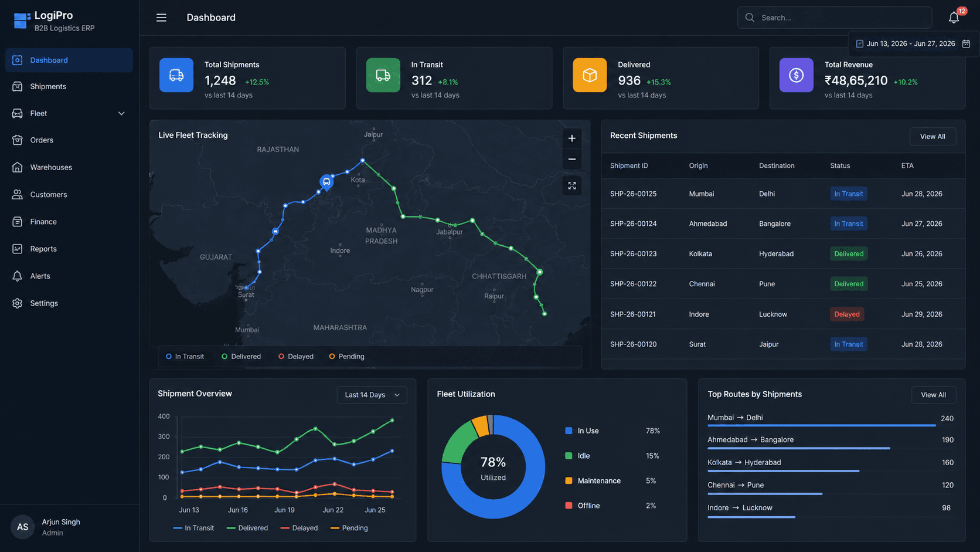The height and width of the screenshot is (552, 980).
Task: Toggle Pending map legend filter
Action: pos(346,357)
